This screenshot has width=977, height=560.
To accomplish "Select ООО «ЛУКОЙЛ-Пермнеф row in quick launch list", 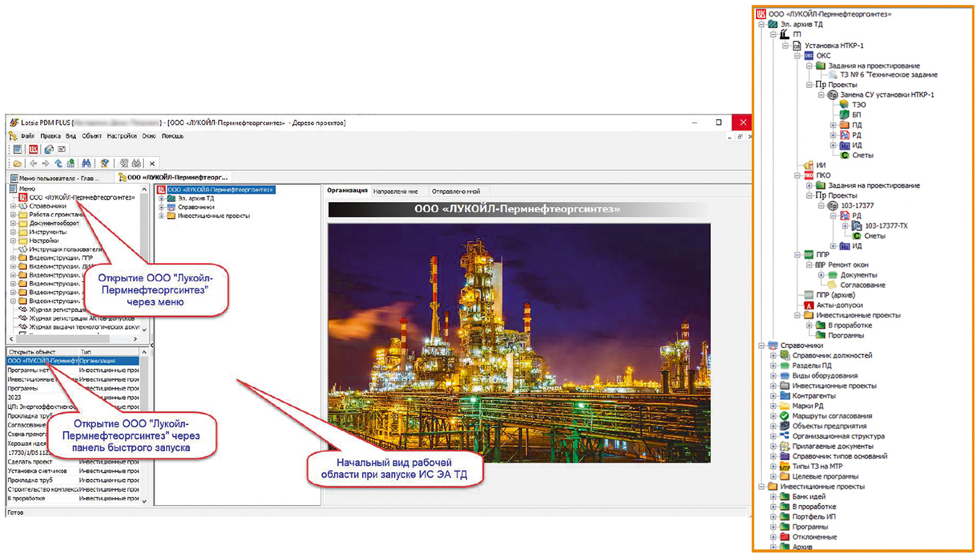I will (73, 361).
